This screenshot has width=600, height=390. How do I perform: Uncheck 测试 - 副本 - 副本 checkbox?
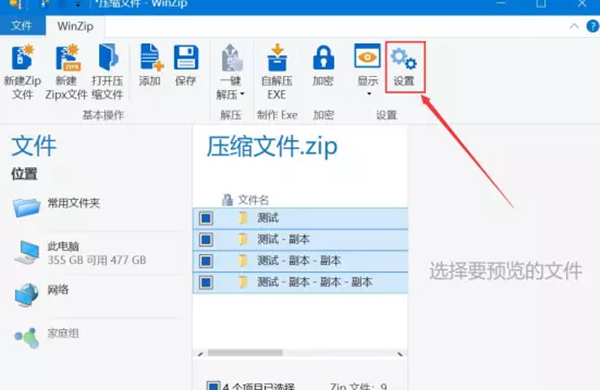click(206, 261)
